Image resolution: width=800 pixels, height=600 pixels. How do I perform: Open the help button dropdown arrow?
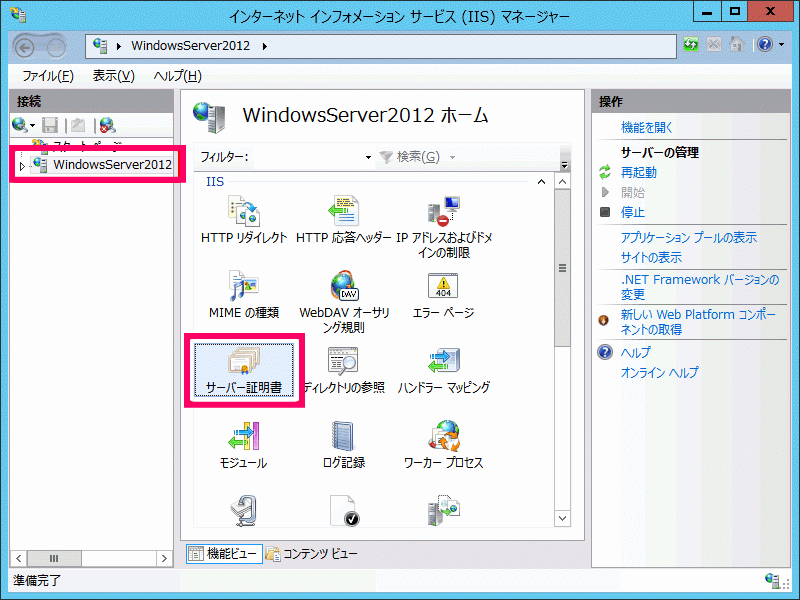point(782,45)
